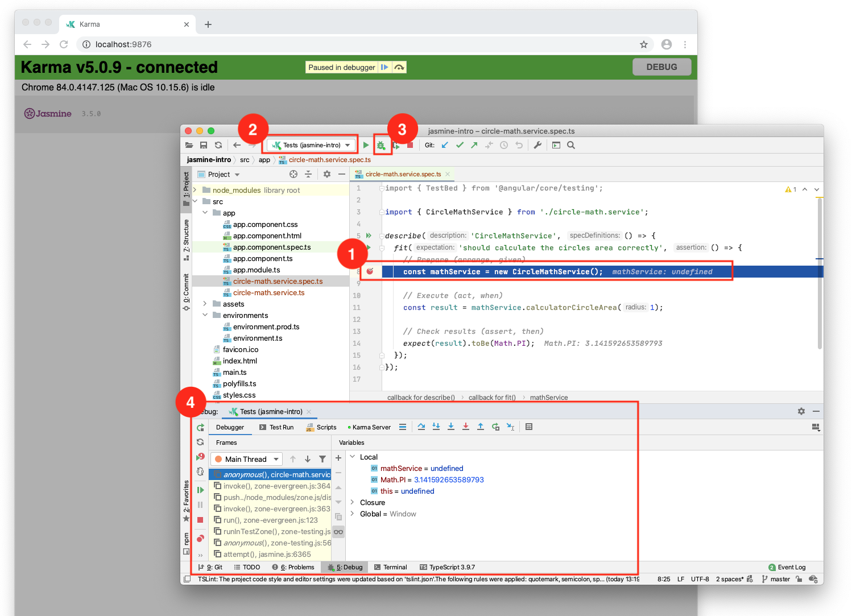Click the Git commit checkmark icon
Viewport: 852px width, 616px height.
tap(460, 145)
